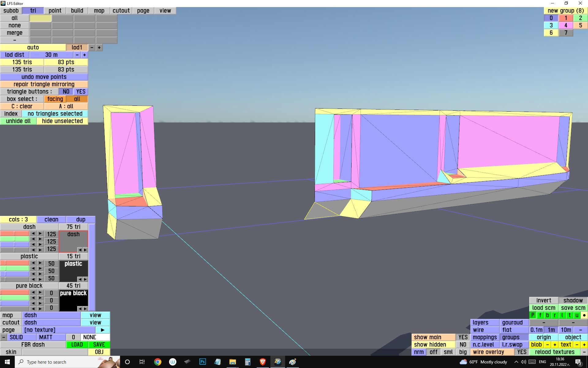588x368 pixels.
Task: Toggle wire overlay YES button
Action: (x=522, y=352)
